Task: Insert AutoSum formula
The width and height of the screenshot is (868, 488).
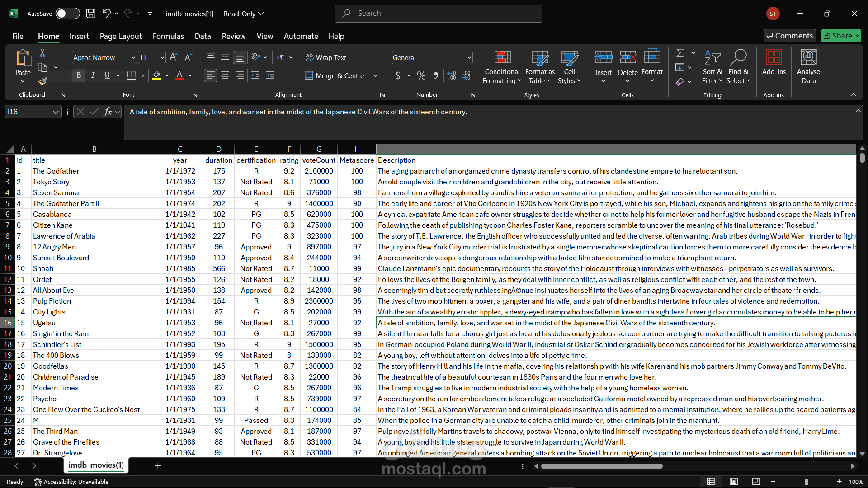Action: pyautogui.click(x=680, y=53)
